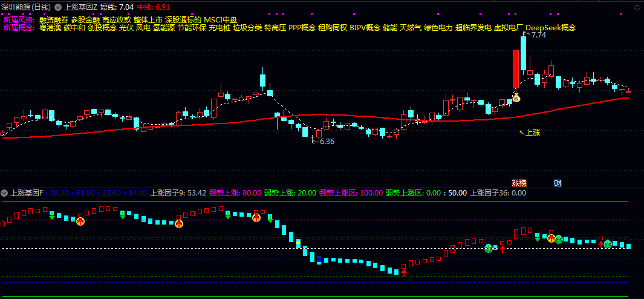Select the candle labeled with high 7.74
644x299 pixels.
pyautogui.click(x=523, y=53)
